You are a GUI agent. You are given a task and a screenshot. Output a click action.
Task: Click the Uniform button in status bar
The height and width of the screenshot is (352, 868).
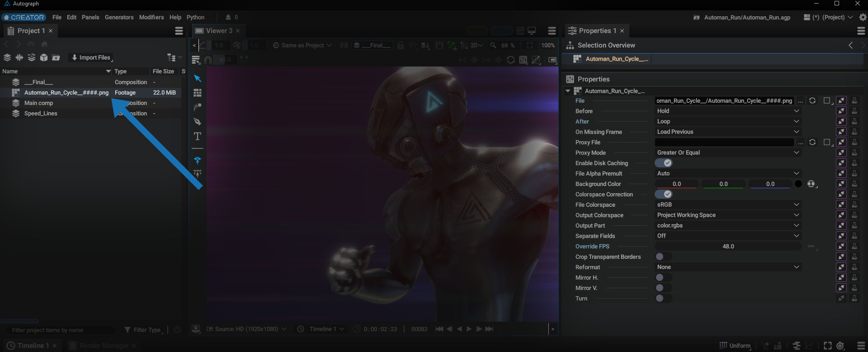coord(735,346)
